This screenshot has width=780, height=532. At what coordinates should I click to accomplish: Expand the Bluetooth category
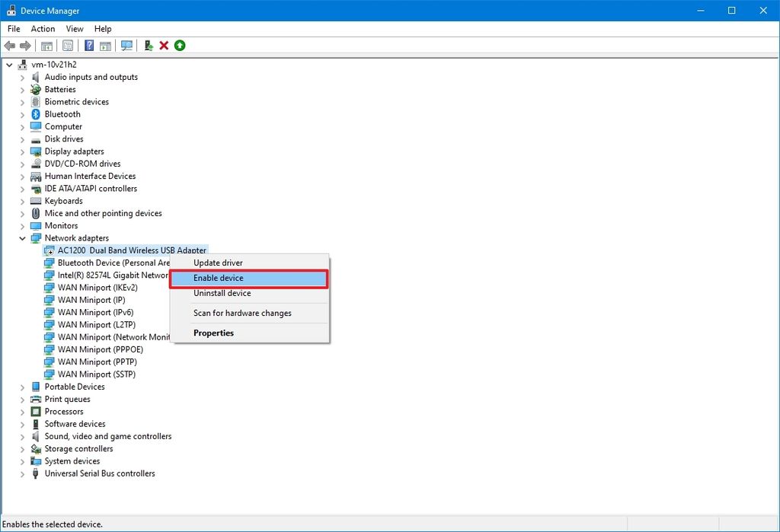tap(22, 113)
